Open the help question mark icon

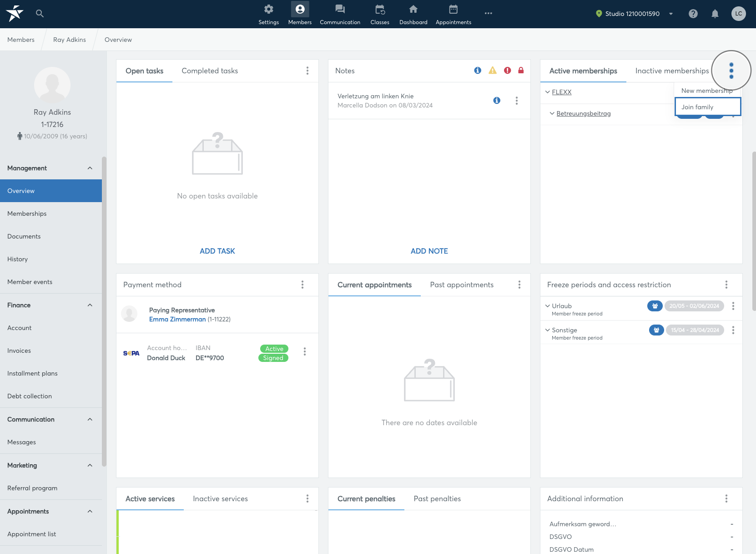(x=693, y=14)
